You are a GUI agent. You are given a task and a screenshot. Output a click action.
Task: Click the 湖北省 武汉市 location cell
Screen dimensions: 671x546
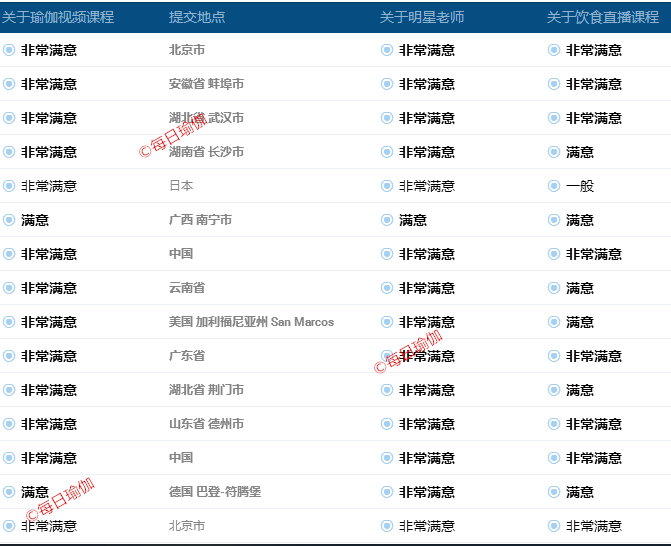tap(206, 118)
